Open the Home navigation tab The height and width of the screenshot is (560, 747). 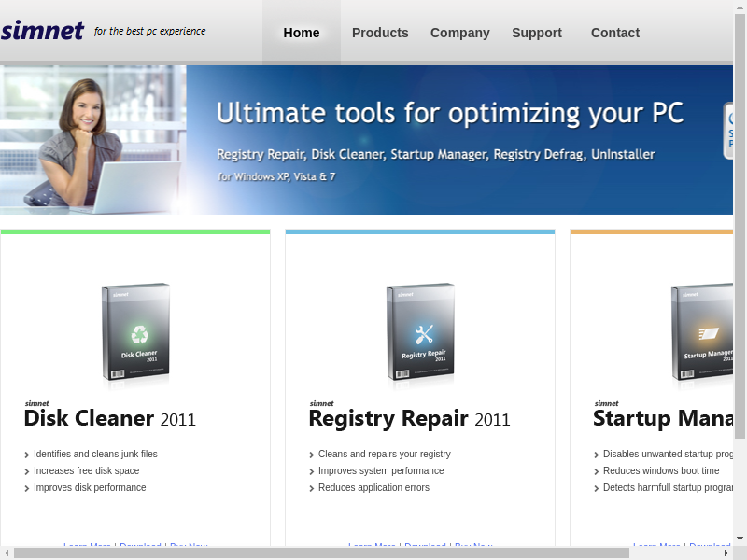pos(301,33)
